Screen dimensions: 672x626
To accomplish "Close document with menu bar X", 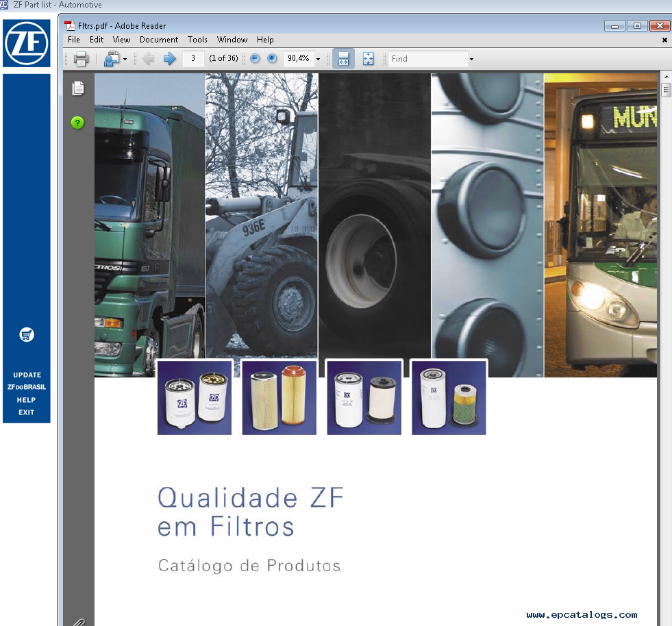I will pyautogui.click(x=664, y=40).
